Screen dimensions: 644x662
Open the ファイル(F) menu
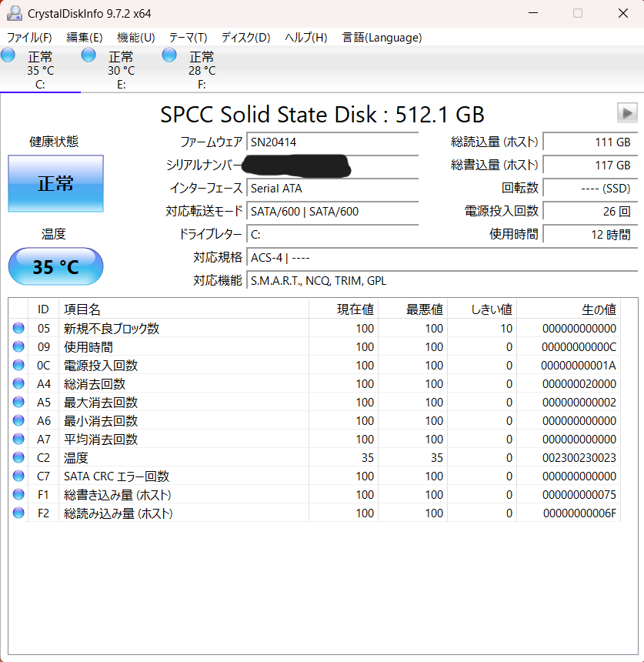coord(28,37)
